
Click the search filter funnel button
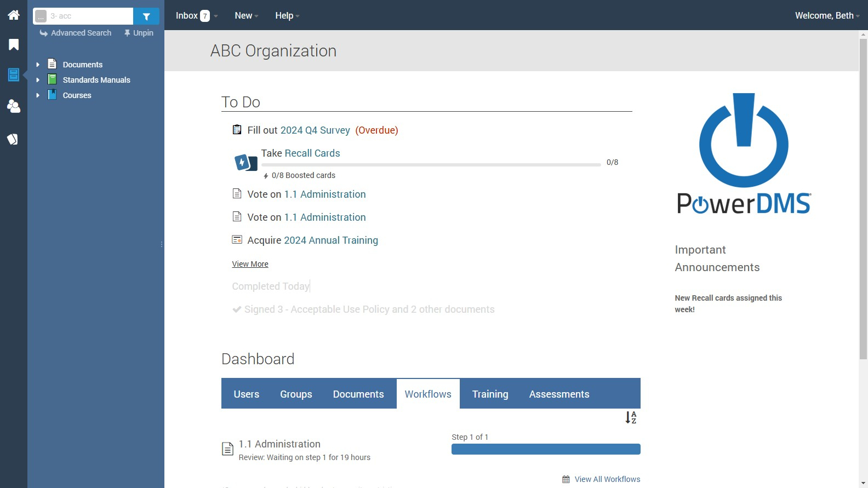pos(146,16)
